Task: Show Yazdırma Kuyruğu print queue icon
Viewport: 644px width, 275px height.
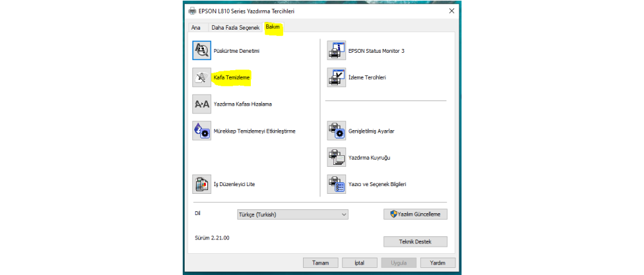Action: coord(336,157)
